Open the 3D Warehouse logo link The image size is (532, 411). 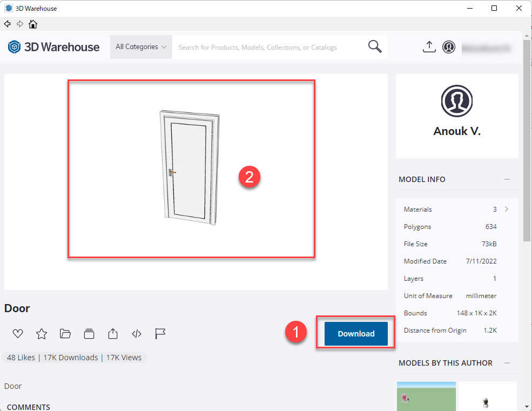click(x=54, y=47)
